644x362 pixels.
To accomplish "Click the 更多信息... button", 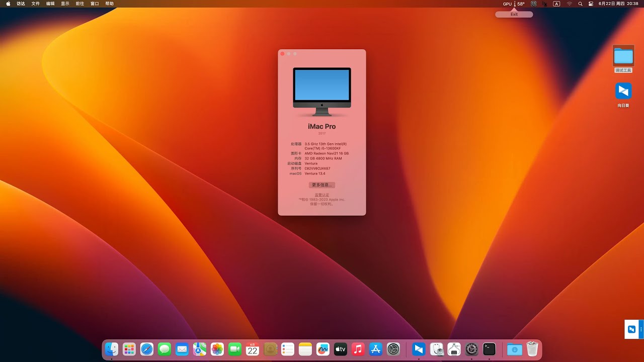I will click(321, 185).
